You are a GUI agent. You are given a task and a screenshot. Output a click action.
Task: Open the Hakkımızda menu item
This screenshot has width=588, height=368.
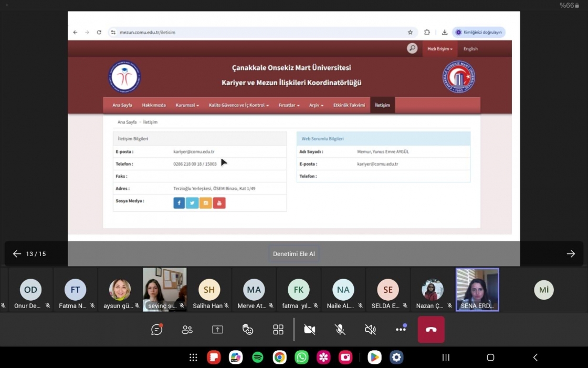coord(154,105)
